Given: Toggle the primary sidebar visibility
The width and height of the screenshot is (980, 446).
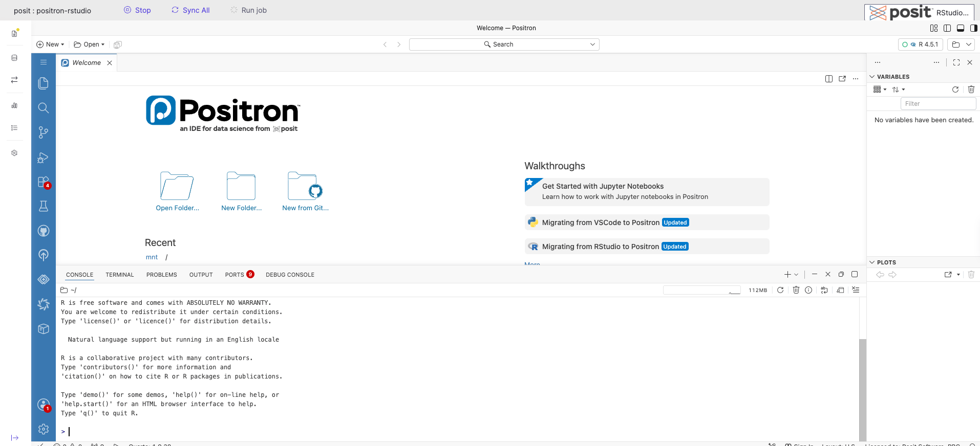Looking at the screenshot, I should pos(947,28).
